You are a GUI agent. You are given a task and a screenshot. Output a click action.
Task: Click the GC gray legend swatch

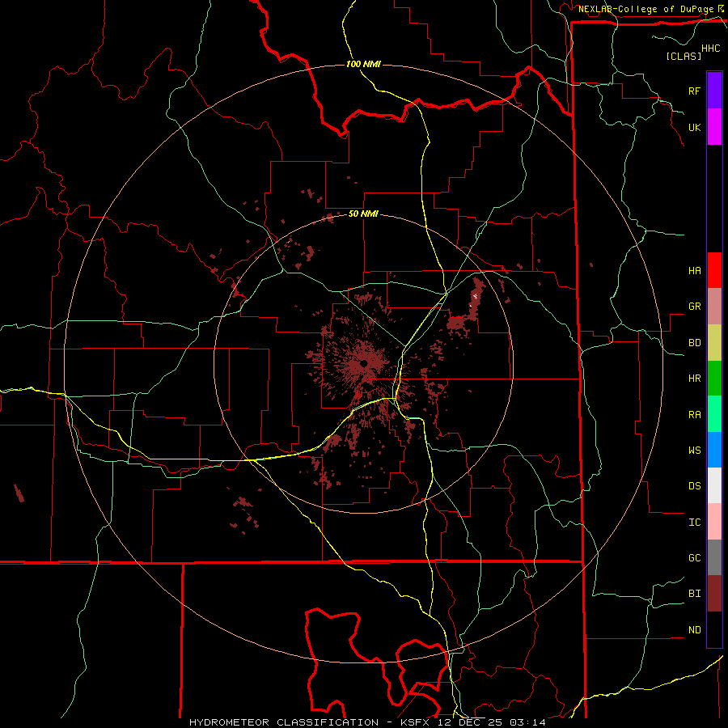714,557
